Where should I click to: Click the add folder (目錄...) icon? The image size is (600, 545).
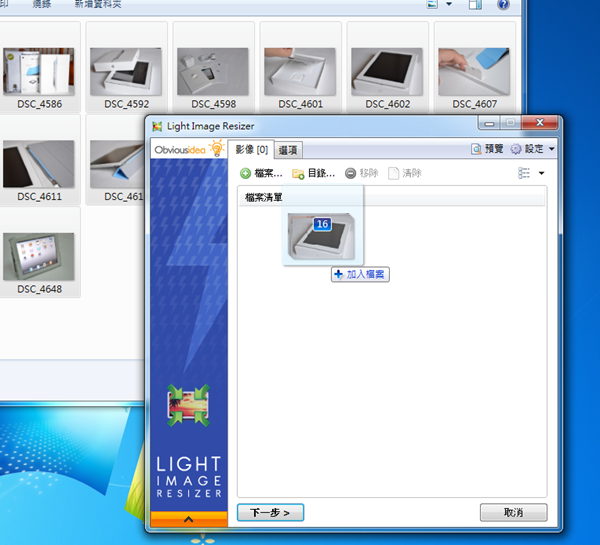pyautogui.click(x=298, y=174)
